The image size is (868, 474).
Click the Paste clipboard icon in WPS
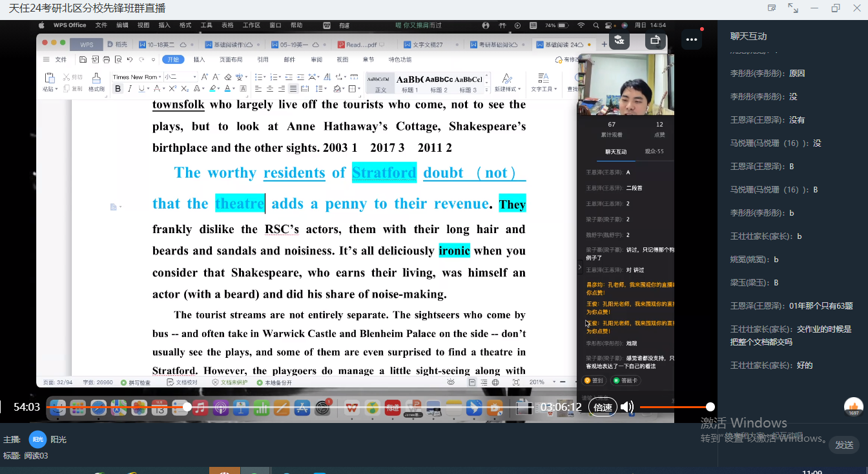point(50,77)
